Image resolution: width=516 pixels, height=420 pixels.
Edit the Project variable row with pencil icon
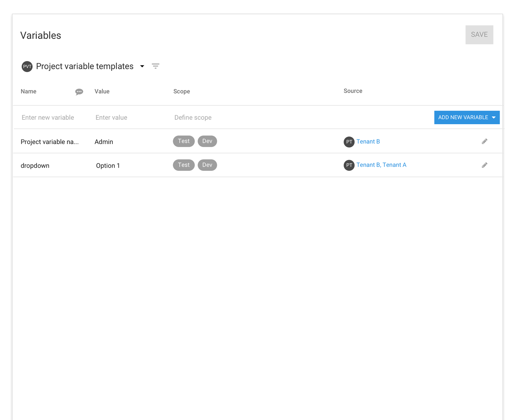(485, 141)
